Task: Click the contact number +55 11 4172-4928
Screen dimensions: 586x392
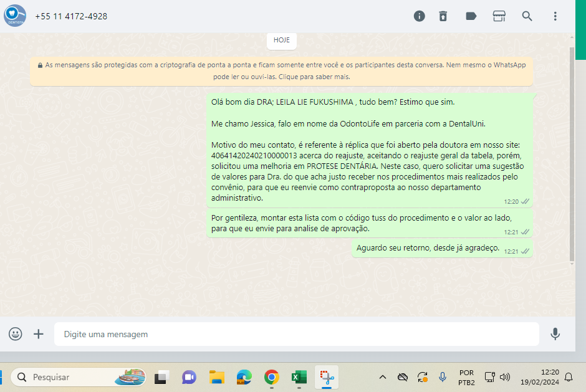Action: pos(71,16)
